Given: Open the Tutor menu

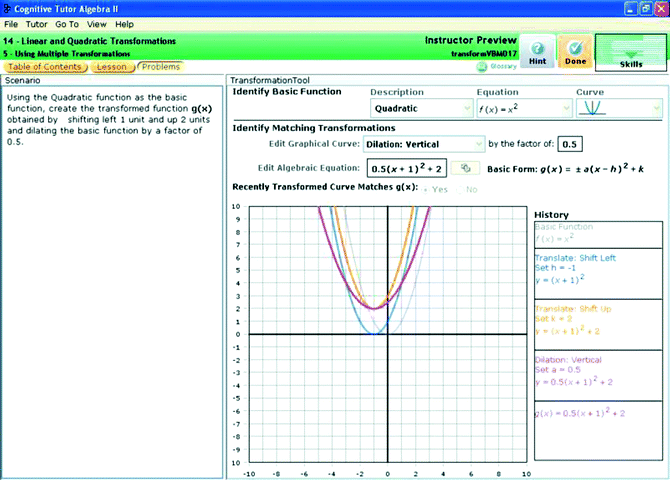Looking at the screenshot, I should click(36, 24).
